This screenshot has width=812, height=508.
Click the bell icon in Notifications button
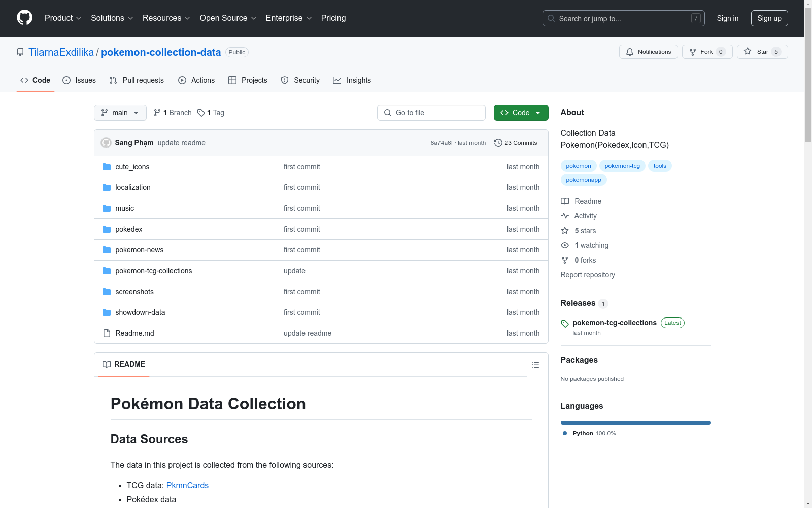[630, 52]
